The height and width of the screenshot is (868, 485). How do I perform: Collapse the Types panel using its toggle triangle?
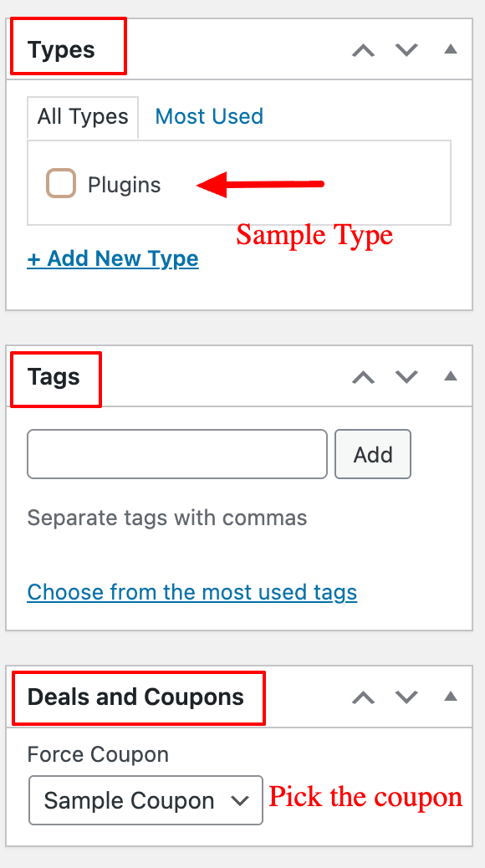coord(450,50)
